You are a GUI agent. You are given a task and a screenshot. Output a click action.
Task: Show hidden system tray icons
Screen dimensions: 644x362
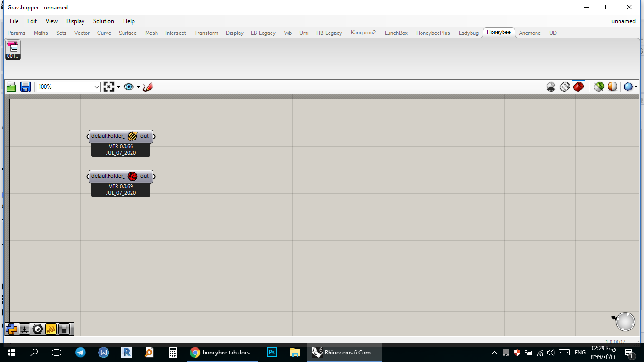click(495, 352)
